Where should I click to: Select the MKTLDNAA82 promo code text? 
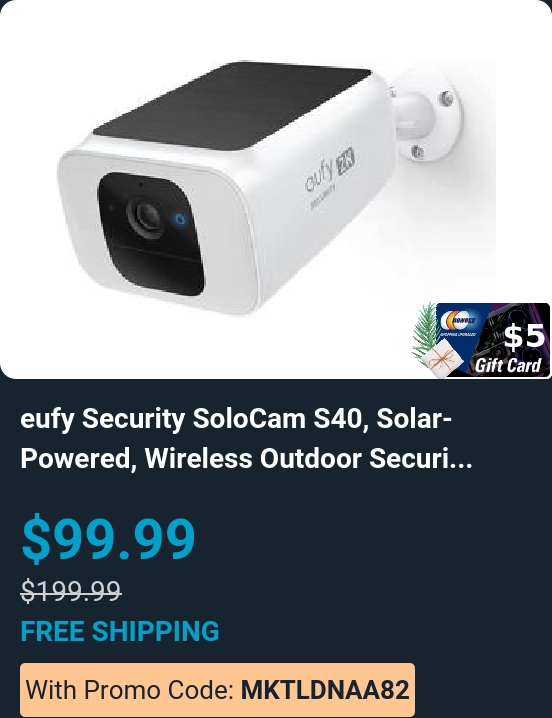(325, 690)
